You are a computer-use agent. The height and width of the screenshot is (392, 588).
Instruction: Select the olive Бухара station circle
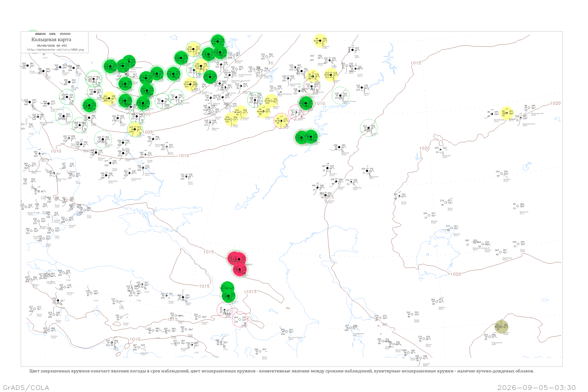click(501, 327)
